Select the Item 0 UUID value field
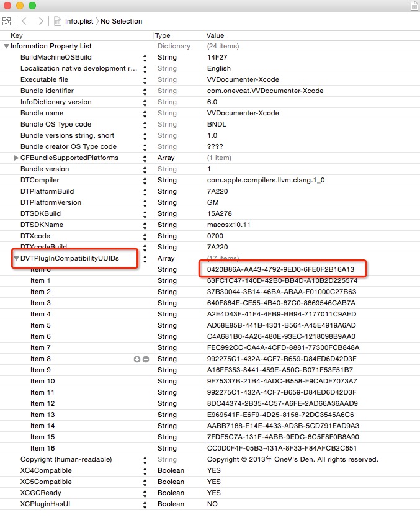The width and height of the screenshot is (420, 520). tap(280, 269)
